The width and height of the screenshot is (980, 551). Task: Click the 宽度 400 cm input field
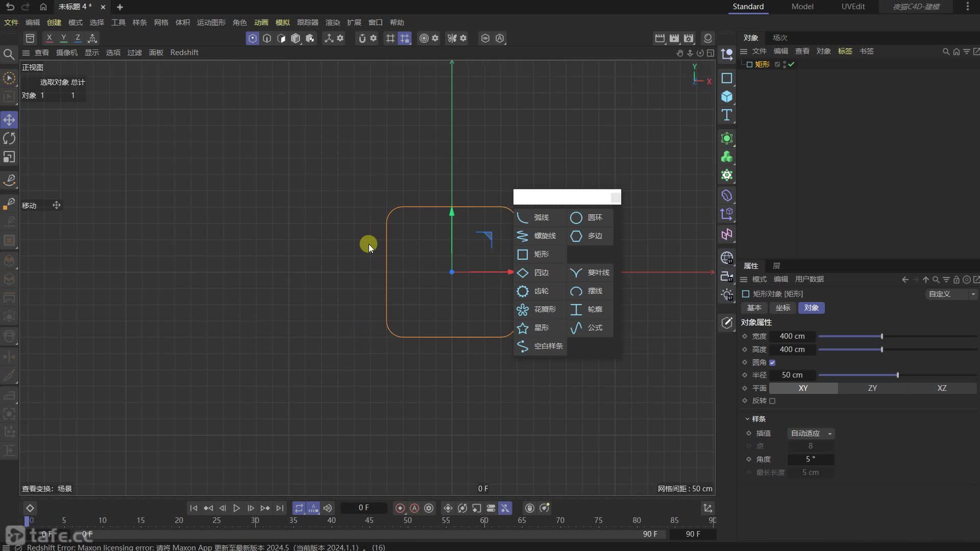coord(792,336)
